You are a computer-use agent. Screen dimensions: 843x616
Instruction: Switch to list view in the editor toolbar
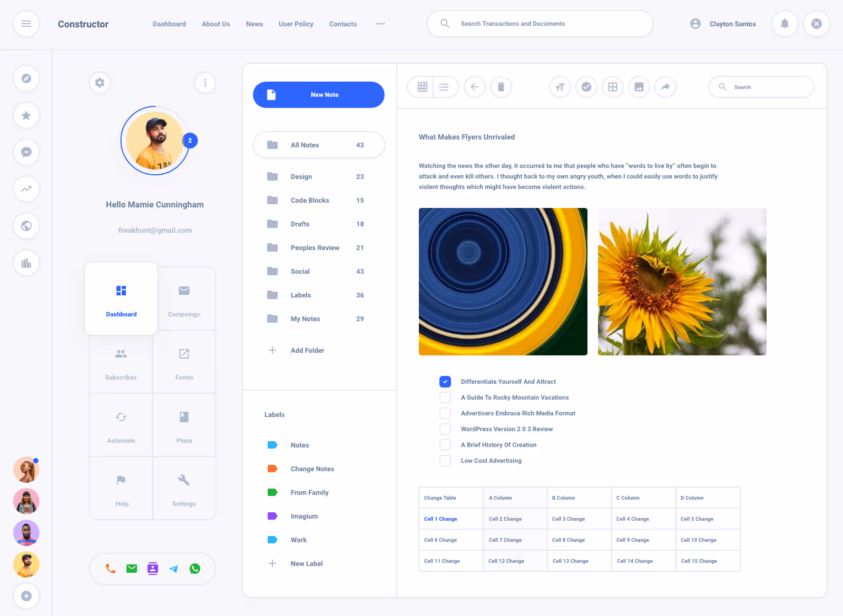pos(445,87)
